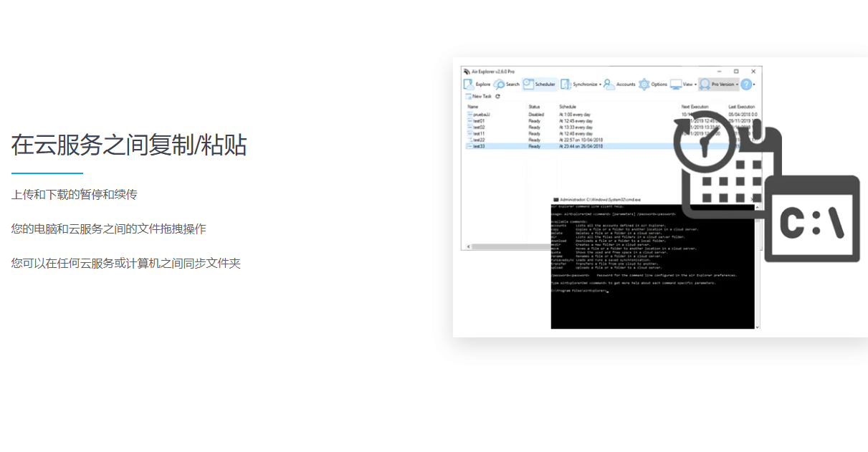Select the test11 task row

(612, 133)
